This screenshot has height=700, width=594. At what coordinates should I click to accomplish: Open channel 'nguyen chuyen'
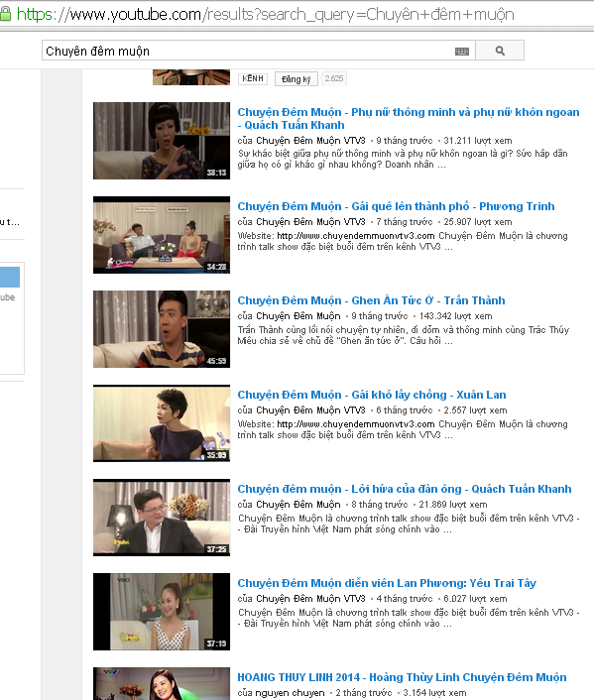(x=290, y=693)
